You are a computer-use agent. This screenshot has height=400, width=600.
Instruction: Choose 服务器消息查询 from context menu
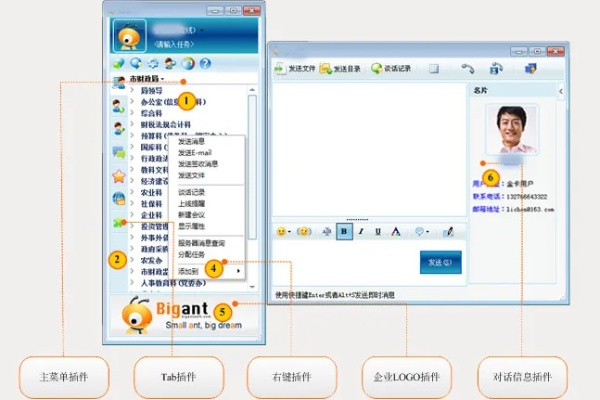pyautogui.click(x=201, y=243)
